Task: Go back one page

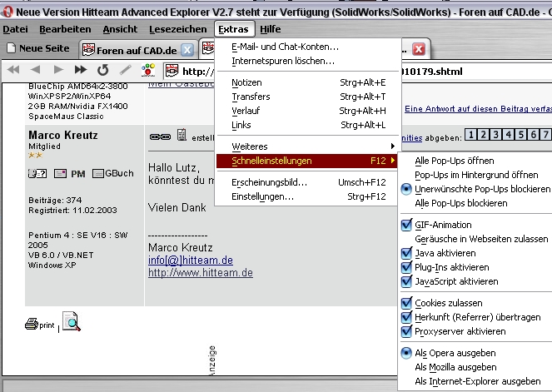Action: click(x=35, y=70)
